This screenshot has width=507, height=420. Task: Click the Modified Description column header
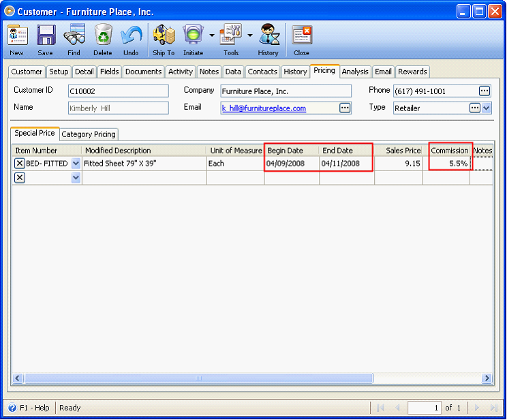coord(144,151)
